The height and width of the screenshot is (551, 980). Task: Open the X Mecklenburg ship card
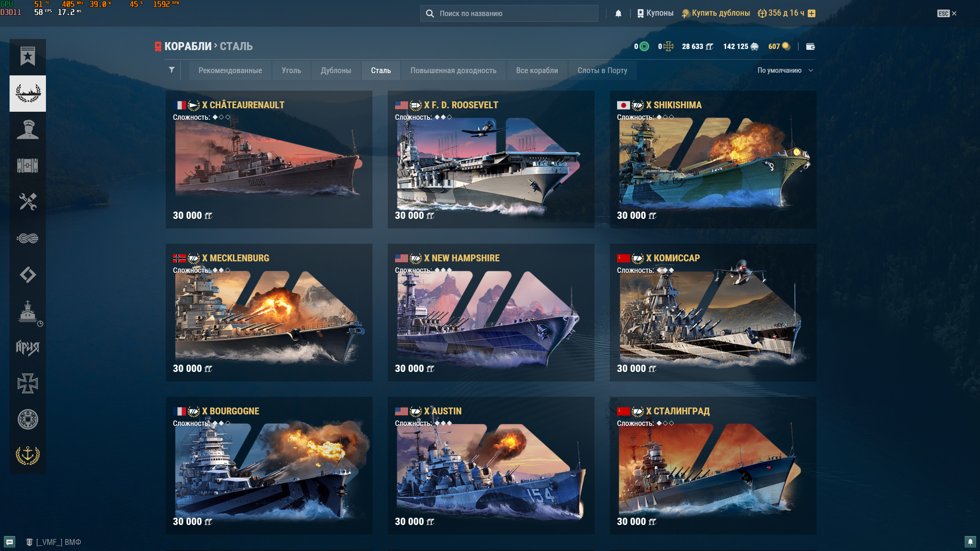tap(269, 313)
